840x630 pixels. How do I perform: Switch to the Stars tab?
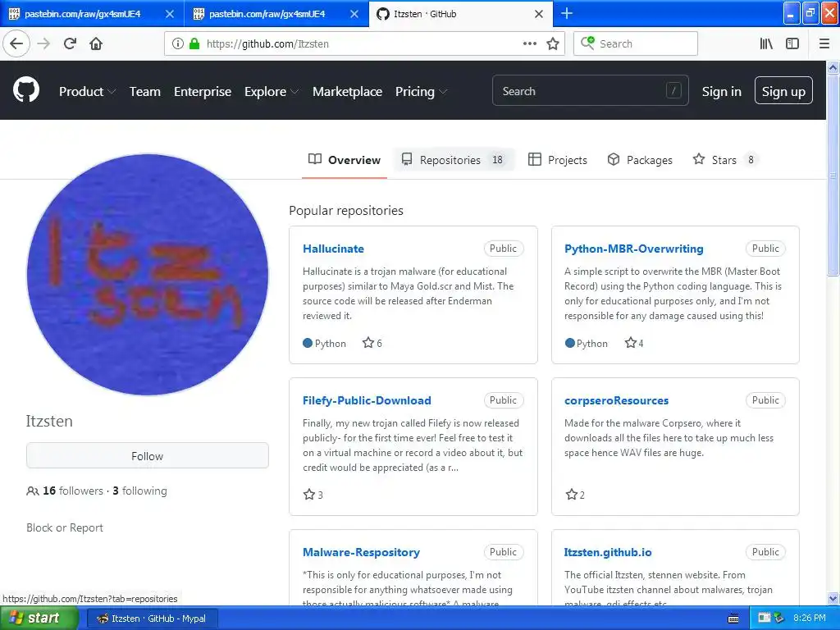click(725, 160)
